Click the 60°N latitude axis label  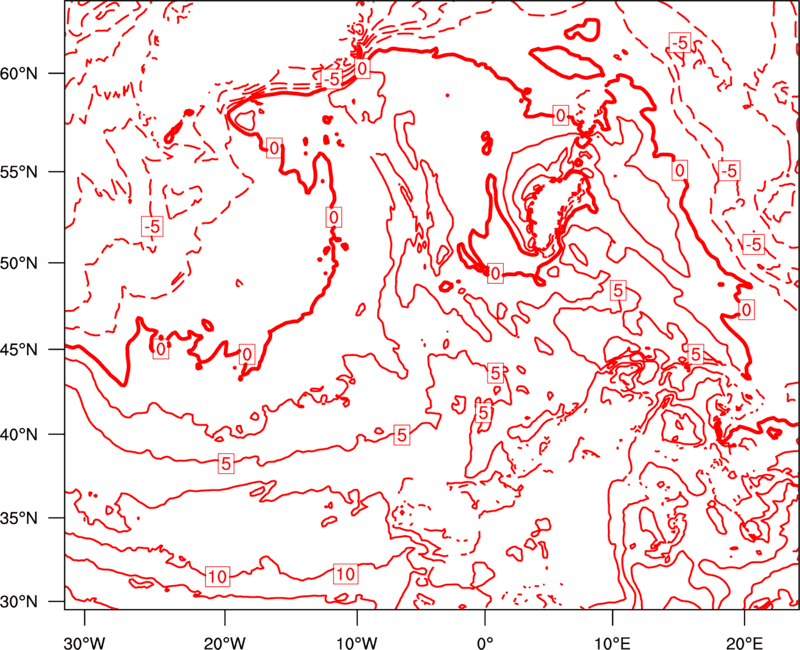19,73
